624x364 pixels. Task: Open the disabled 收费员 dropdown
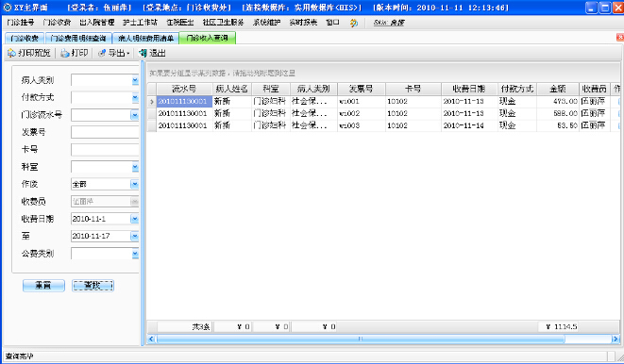tap(134, 202)
